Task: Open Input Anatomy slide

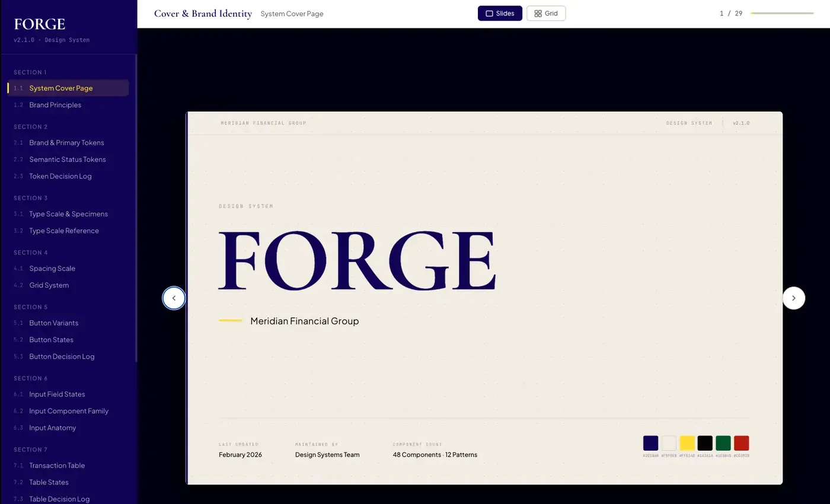Action: [x=68, y=427]
